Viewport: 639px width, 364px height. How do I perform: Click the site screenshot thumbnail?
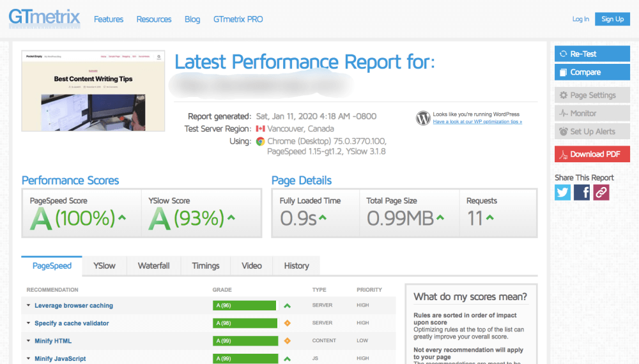coord(93,91)
